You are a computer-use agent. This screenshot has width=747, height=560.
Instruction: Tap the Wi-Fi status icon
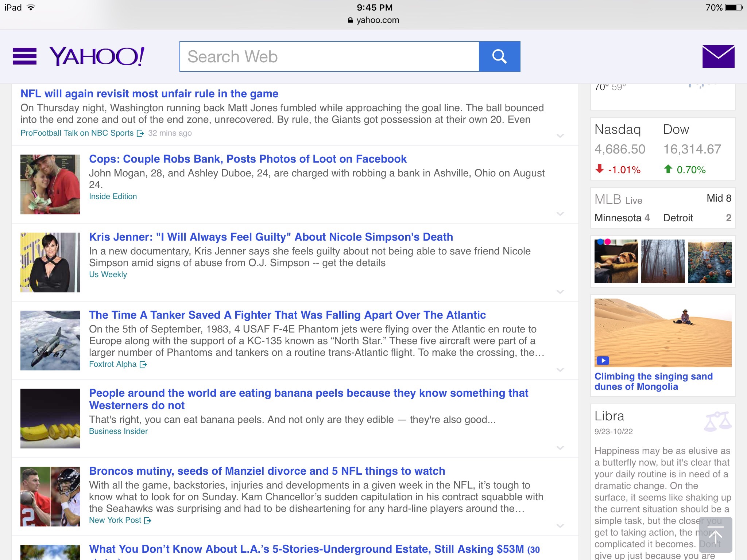tap(31, 8)
